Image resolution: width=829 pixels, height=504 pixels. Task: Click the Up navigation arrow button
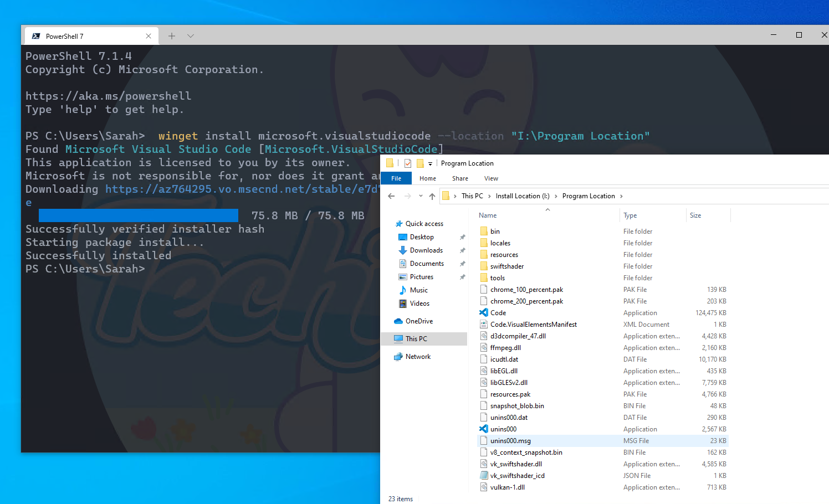[432, 196]
